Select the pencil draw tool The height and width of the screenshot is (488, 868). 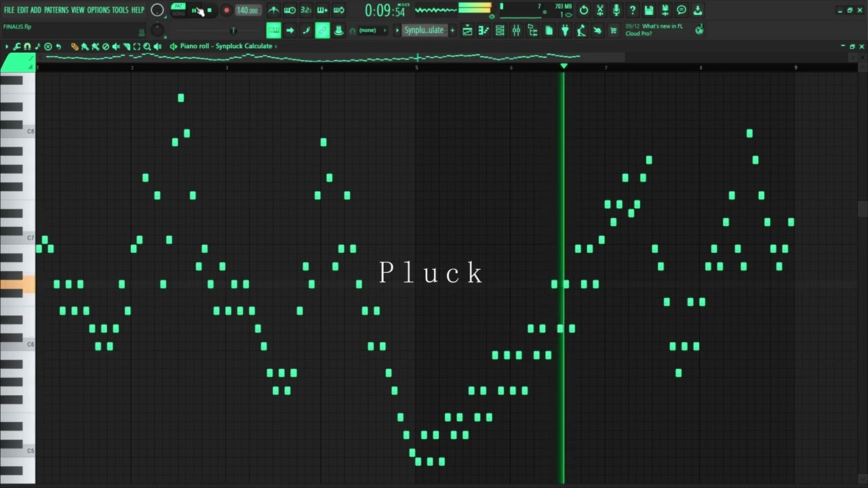point(75,46)
